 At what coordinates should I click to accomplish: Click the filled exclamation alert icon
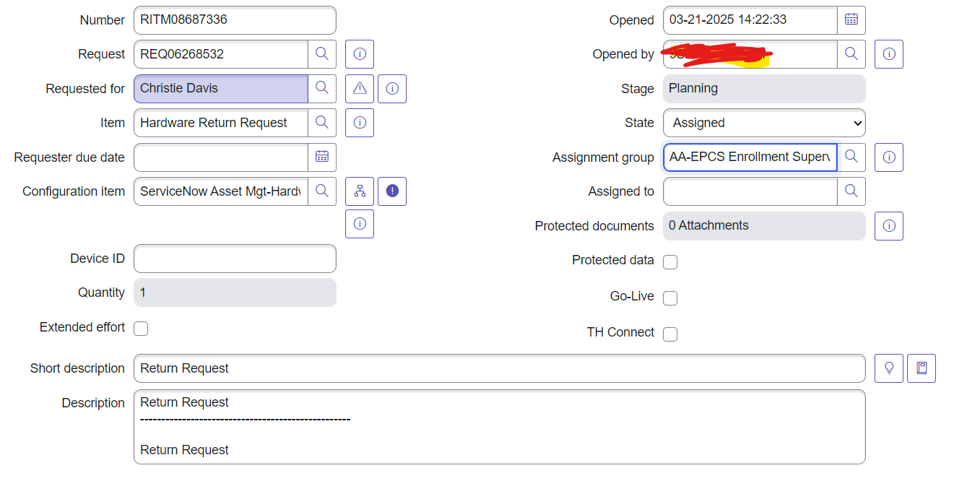click(392, 191)
